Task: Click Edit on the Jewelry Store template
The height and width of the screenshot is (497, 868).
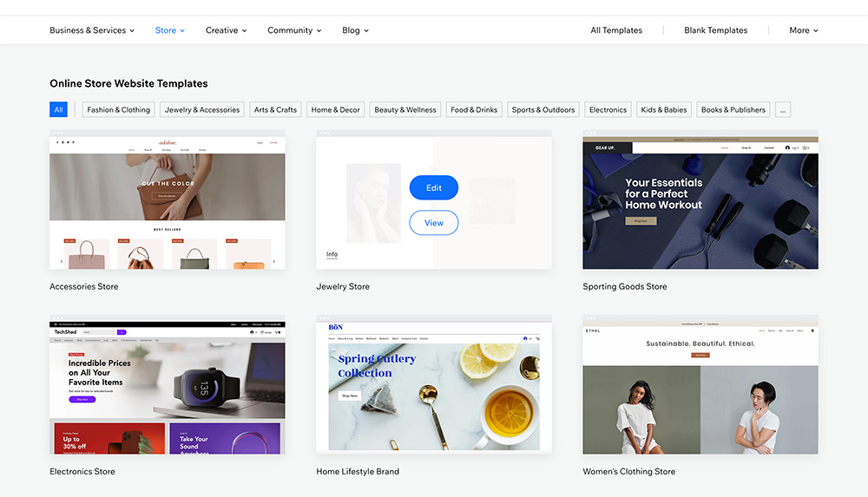Action: 434,188
